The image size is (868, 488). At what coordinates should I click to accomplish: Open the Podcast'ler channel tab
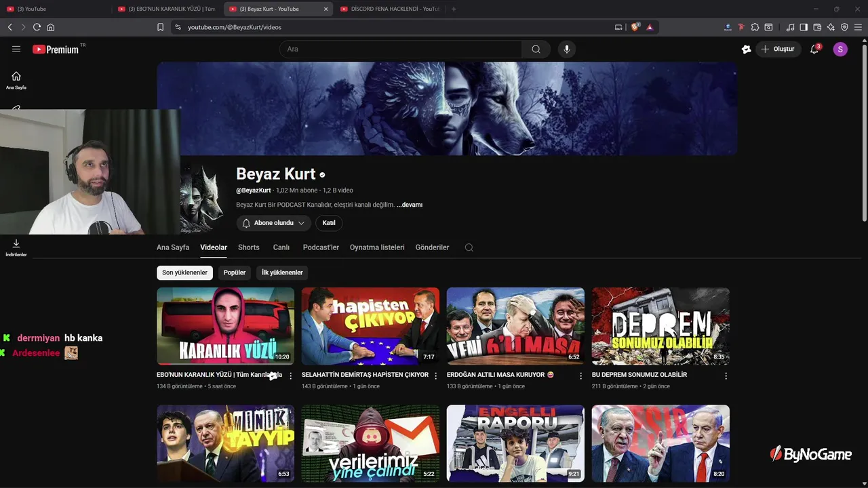321,247
